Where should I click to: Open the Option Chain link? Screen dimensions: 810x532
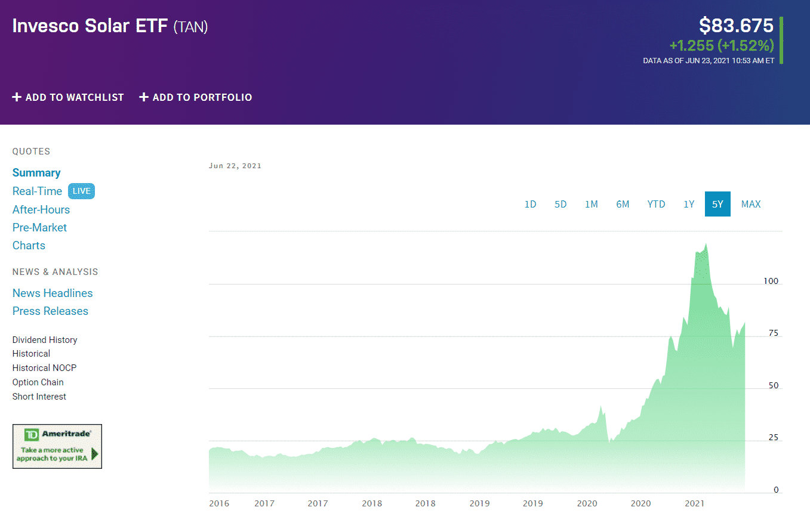coord(38,382)
